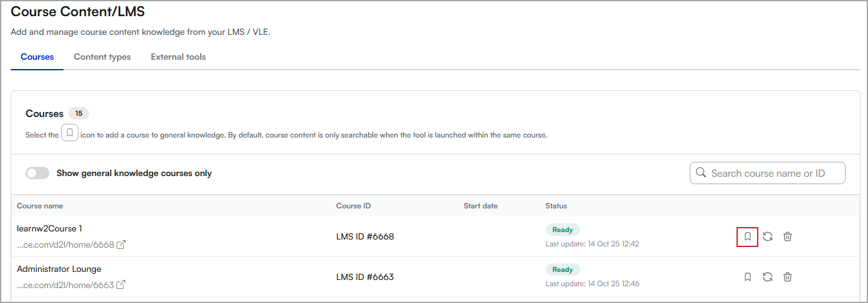This screenshot has height=303, width=868.
Task: Open external link icon for course 6668
Action: click(x=122, y=245)
